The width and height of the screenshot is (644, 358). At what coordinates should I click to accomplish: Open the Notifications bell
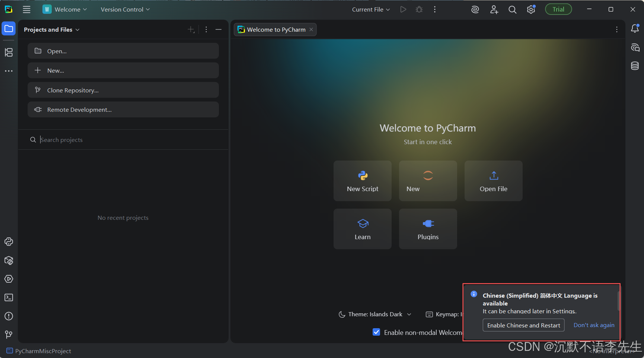(635, 28)
